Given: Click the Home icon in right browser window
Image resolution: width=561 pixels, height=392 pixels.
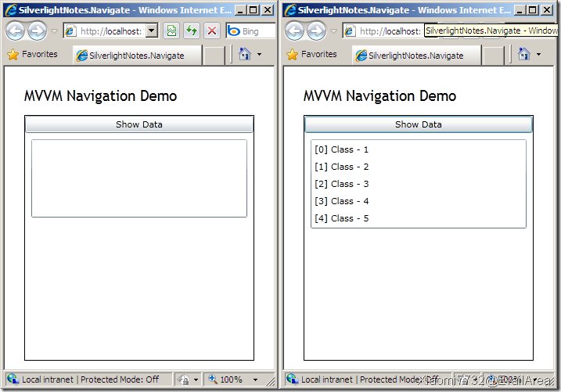Looking at the screenshot, I should [523, 55].
